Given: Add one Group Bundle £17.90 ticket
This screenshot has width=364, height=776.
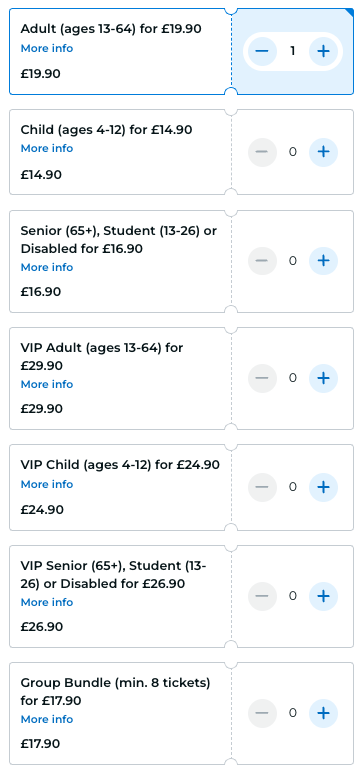Looking at the screenshot, I should point(323,713).
